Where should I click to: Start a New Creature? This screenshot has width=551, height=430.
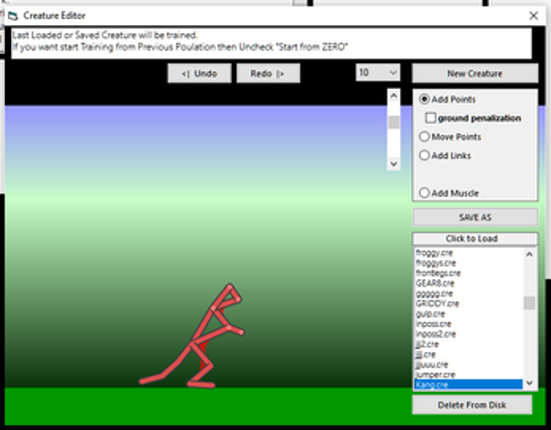pos(475,73)
